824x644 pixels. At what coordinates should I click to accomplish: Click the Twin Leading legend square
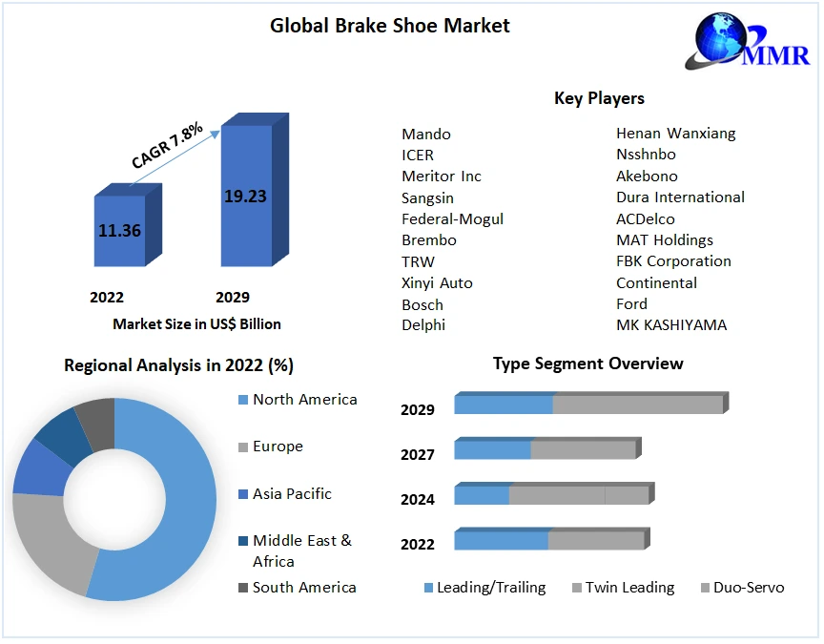pyautogui.click(x=577, y=588)
